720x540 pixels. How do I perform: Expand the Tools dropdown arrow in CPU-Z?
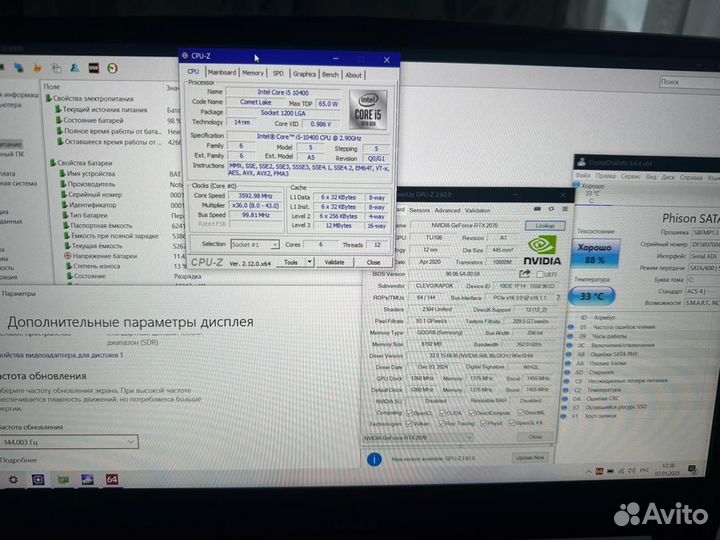(x=309, y=262)
